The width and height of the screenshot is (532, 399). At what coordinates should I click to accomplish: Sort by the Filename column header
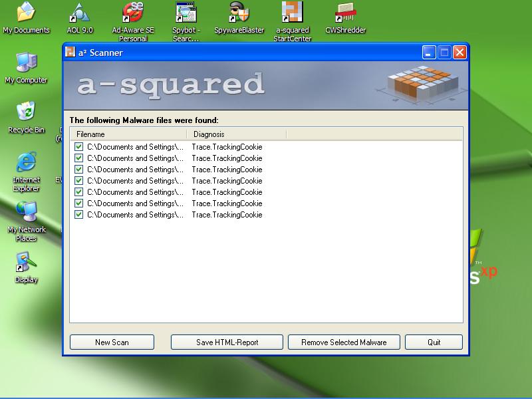(128, 134)
